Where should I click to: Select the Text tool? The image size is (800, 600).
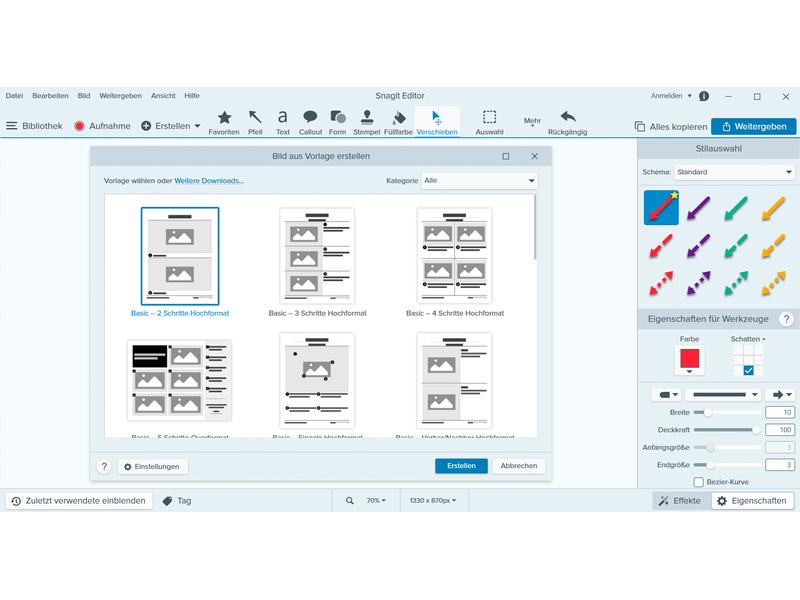coord(283,122)
